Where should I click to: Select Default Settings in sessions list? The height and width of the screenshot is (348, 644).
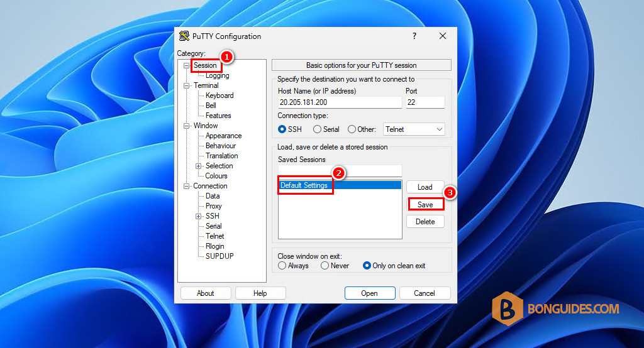[x=340, y=185]
